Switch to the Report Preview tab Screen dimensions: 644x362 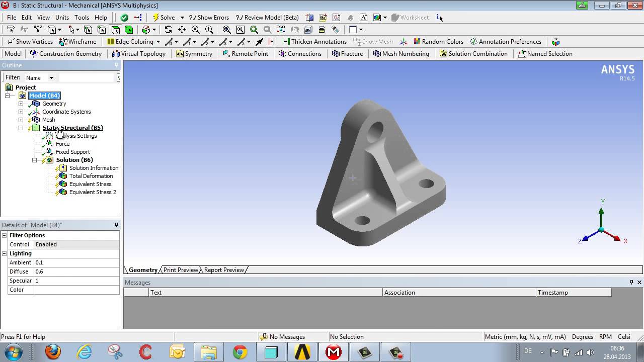224,270
